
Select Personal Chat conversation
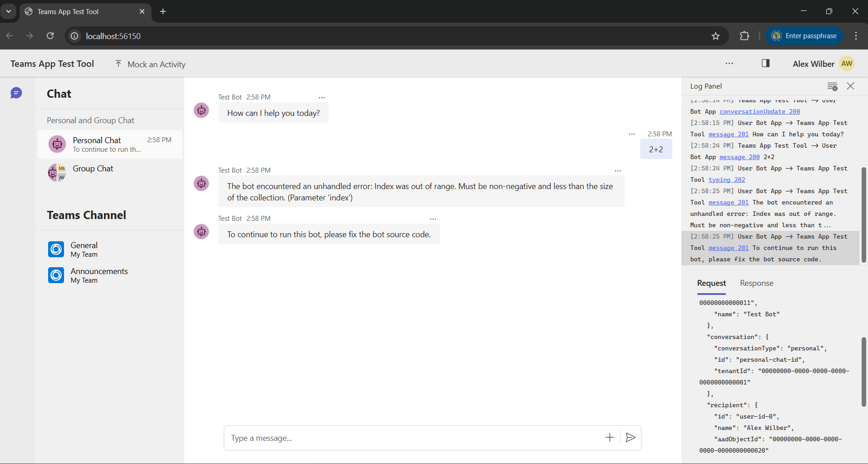coord(110,145)
